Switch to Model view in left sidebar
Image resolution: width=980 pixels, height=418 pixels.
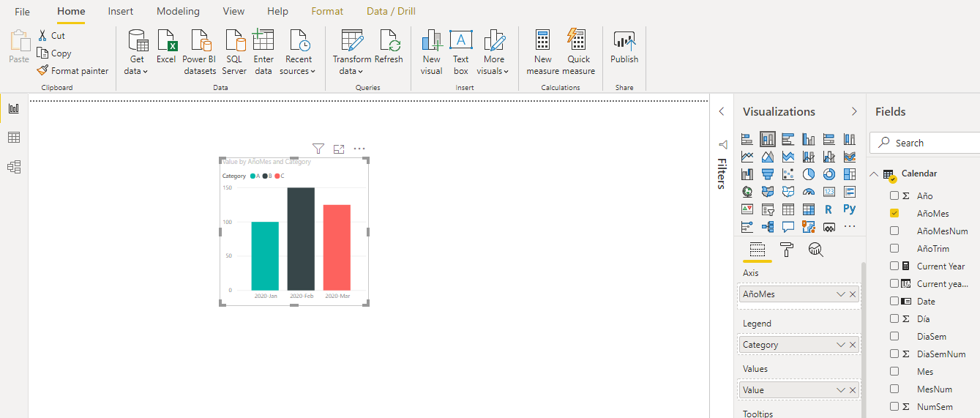pyautogui.click(x=14, y=167)
